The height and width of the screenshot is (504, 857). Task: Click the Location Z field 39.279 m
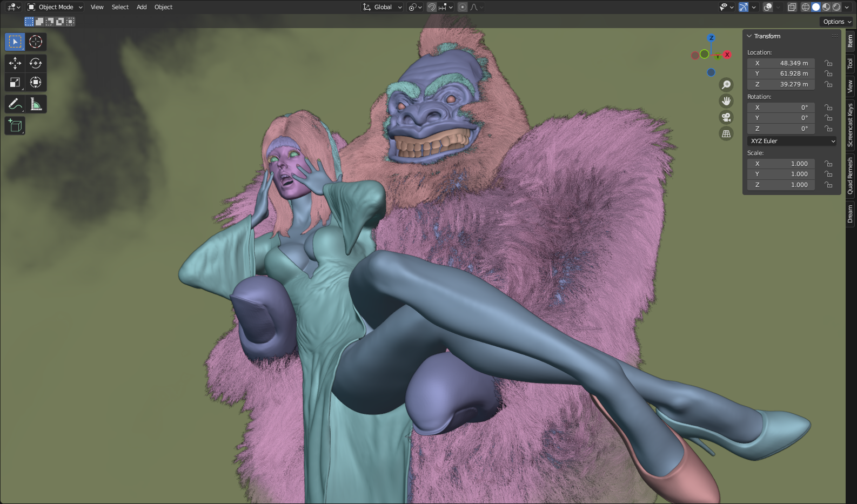click(x=781, y=84)
